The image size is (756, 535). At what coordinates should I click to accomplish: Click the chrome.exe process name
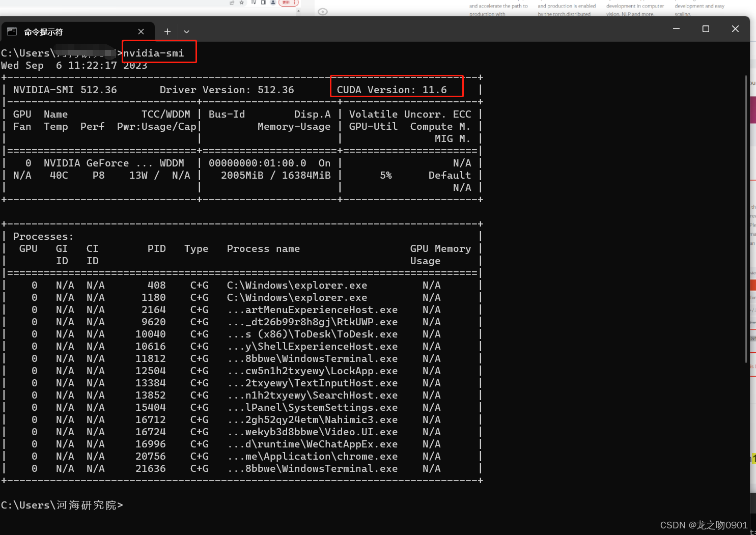click(x=313, y=456)
